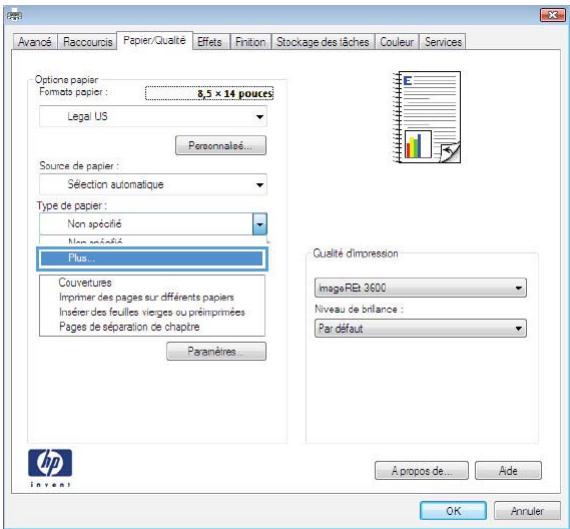Click the printer icon in the title bar
The width and height of the screenshot is (570, 529).
pos(15,15)
